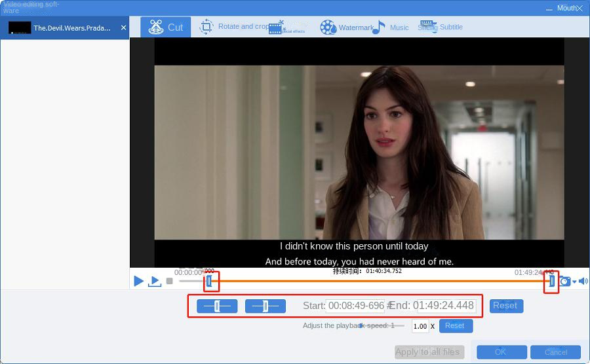
Task: Close the video editing window
Action: click(x=580, y=9)
